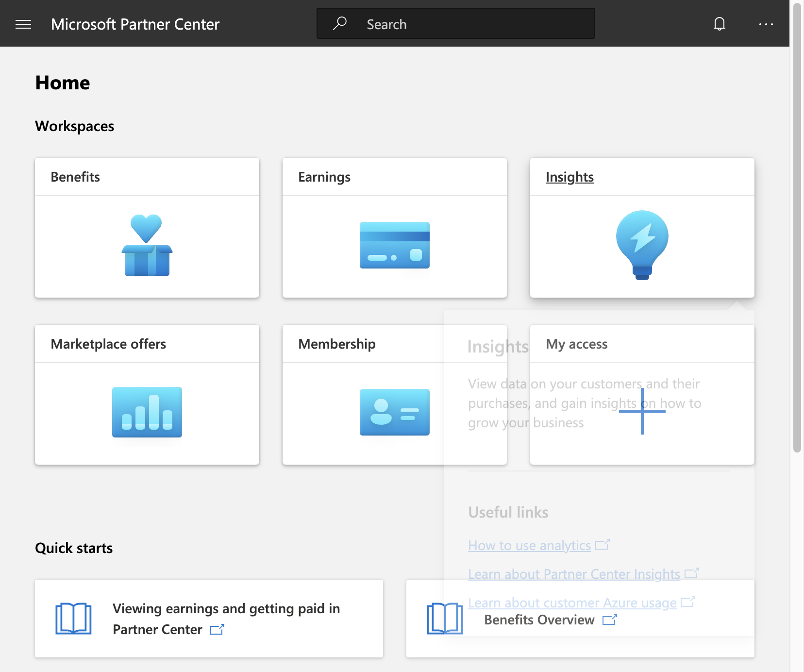Viewport: 804px width, 672px height.
Task: Click the Microsoft Partner Center title
Action: (135, 24)
